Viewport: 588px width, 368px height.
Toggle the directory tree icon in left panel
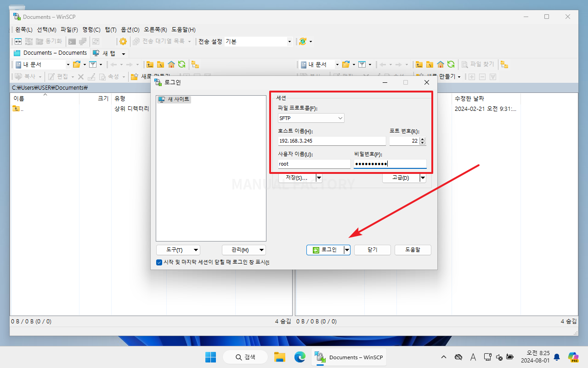coord(195,64)
